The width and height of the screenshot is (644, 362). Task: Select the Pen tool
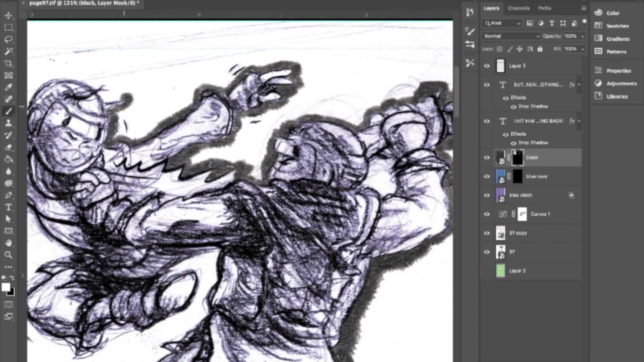9,195
